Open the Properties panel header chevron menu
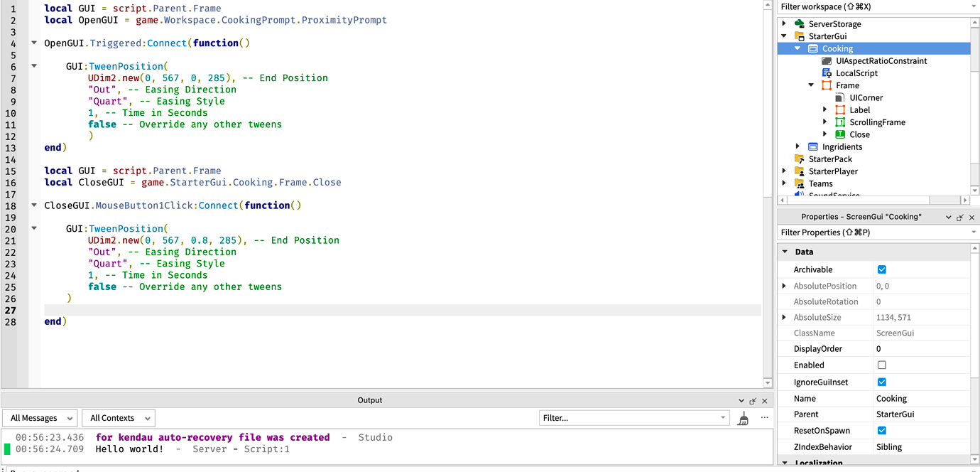The height and width of the screenshot is (472, 980). click(x=949, y=218)
